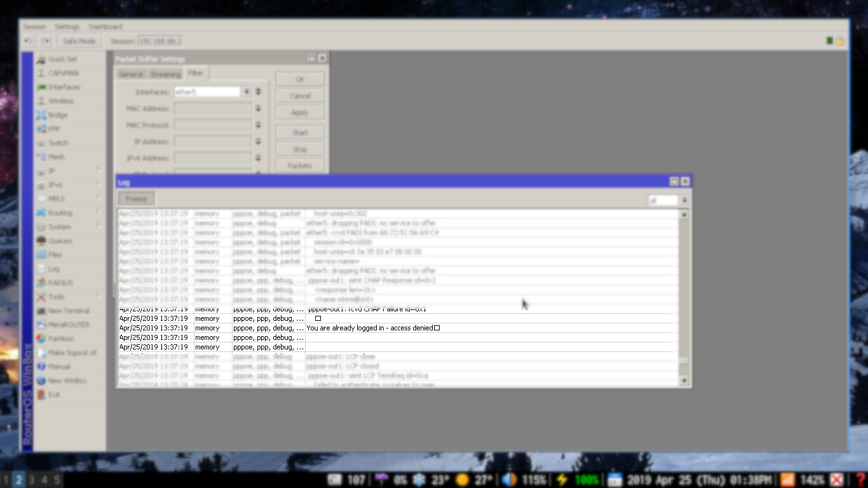Open RADIUS section

[60, 283]
